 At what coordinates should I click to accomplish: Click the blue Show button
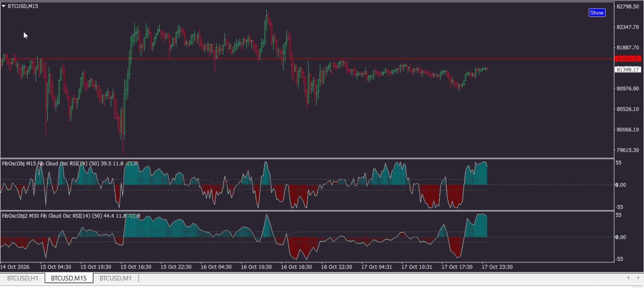pyautogui.click(x=597, y=13)
